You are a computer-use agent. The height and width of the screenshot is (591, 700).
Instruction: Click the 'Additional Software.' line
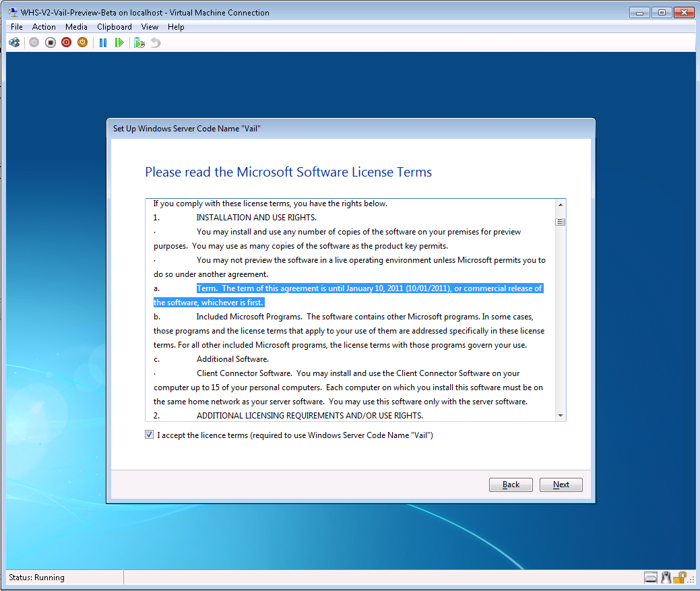point(232,359)
